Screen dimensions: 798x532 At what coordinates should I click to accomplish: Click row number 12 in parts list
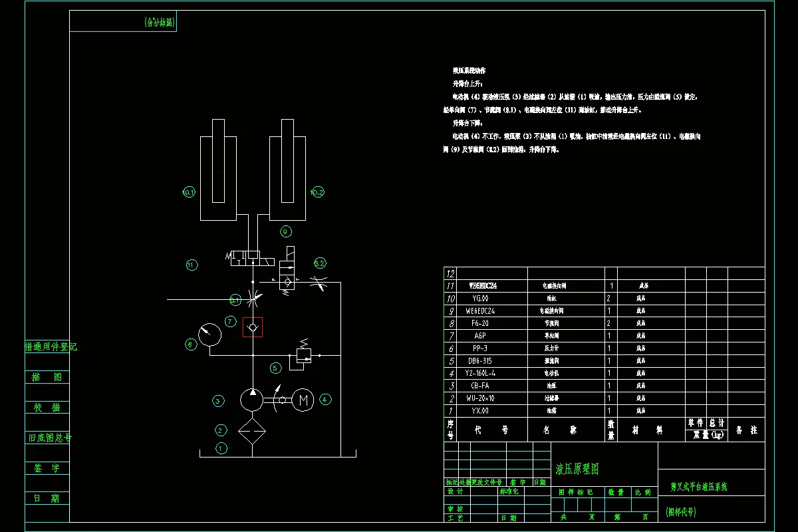pos(451,273)
